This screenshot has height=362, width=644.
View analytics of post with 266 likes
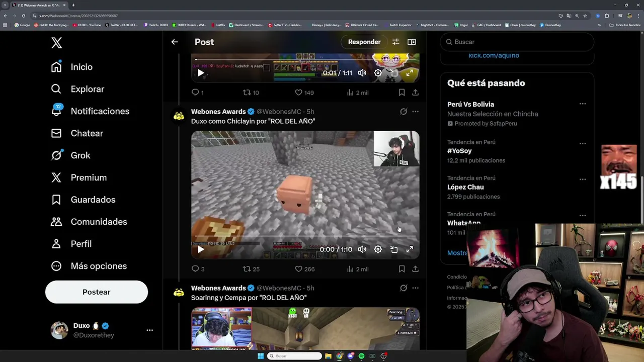358,269
